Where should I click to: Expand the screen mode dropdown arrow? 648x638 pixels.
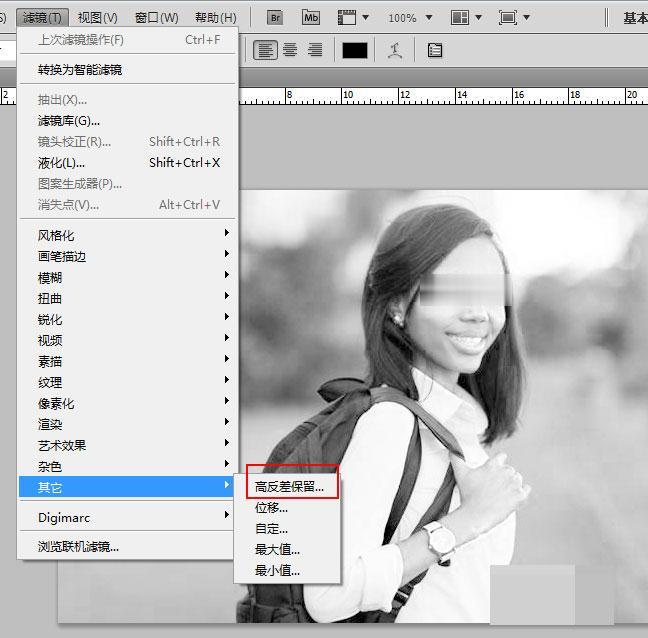click(526, 18)
